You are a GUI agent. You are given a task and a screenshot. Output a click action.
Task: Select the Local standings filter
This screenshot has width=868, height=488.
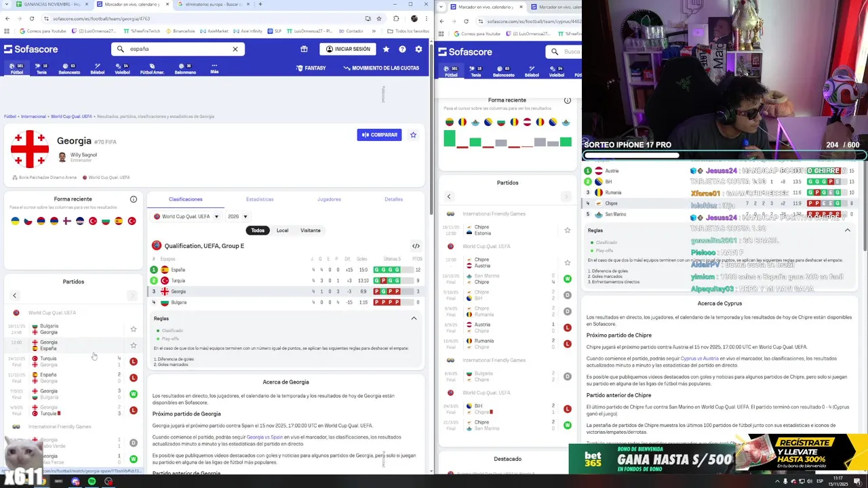(x=282, y=230)
